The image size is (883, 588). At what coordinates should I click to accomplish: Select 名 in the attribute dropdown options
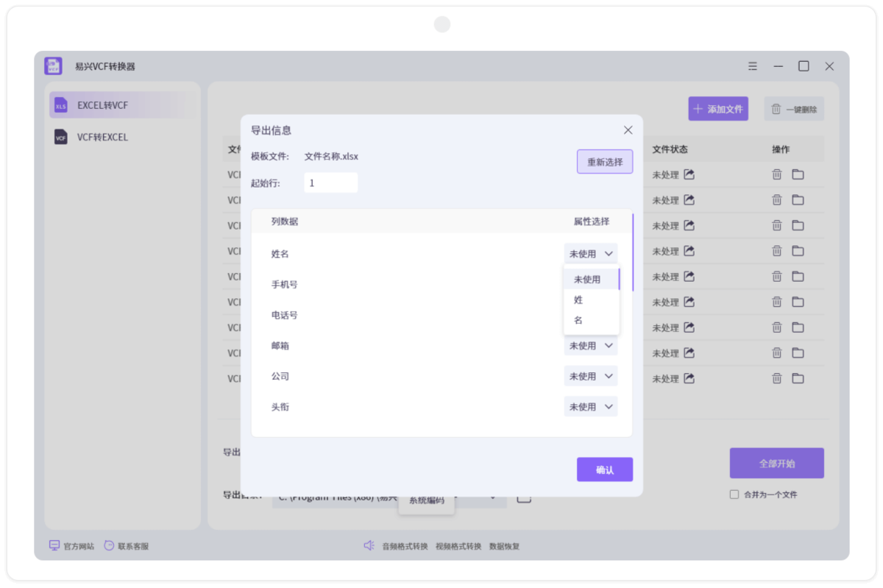[578, 319]
